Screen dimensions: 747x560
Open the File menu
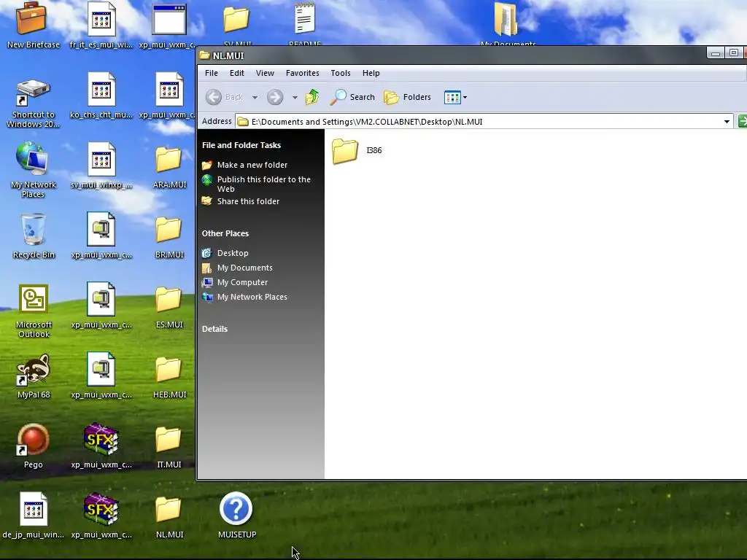[211, 73]
